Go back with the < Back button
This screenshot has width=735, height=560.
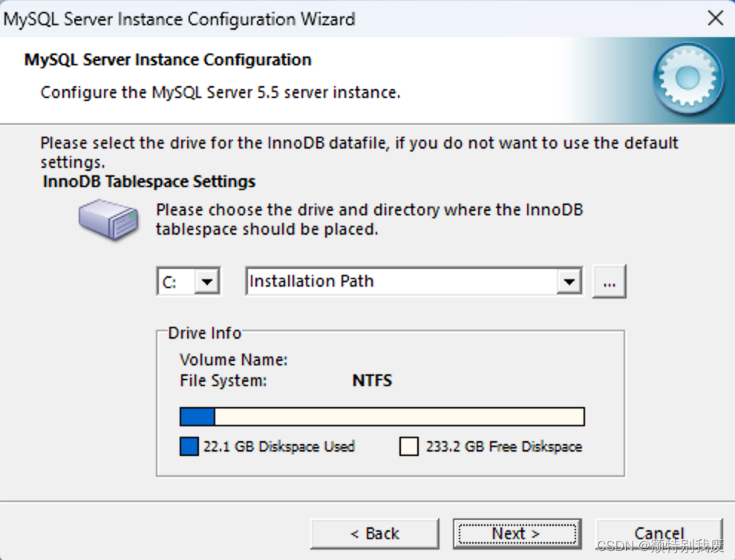[x=374, y=534]
